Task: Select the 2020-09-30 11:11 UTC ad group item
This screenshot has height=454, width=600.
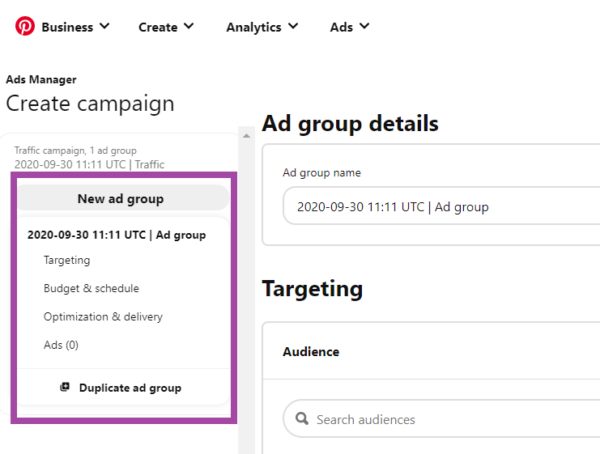Action: 116,235
